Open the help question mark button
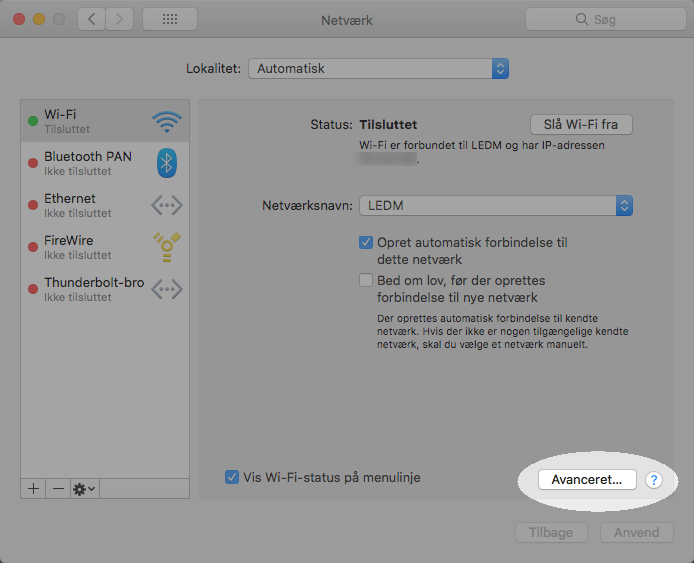This screenshot has height=563, width=694. tap(654, 480)
